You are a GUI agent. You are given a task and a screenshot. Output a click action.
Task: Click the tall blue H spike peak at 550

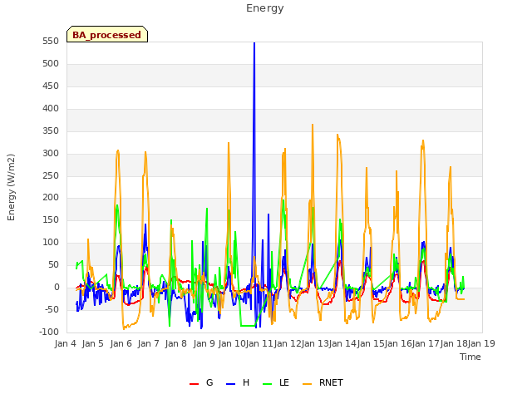click(x=254, y=43)
